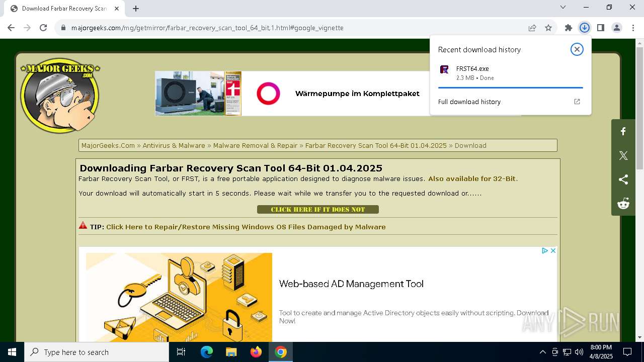Open Farbar Recovery Scan Tool 64-Bit breadcrumb

376,145
